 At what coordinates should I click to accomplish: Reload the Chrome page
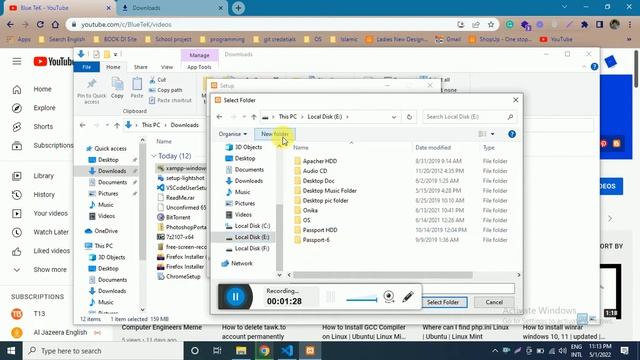(40, 24)
